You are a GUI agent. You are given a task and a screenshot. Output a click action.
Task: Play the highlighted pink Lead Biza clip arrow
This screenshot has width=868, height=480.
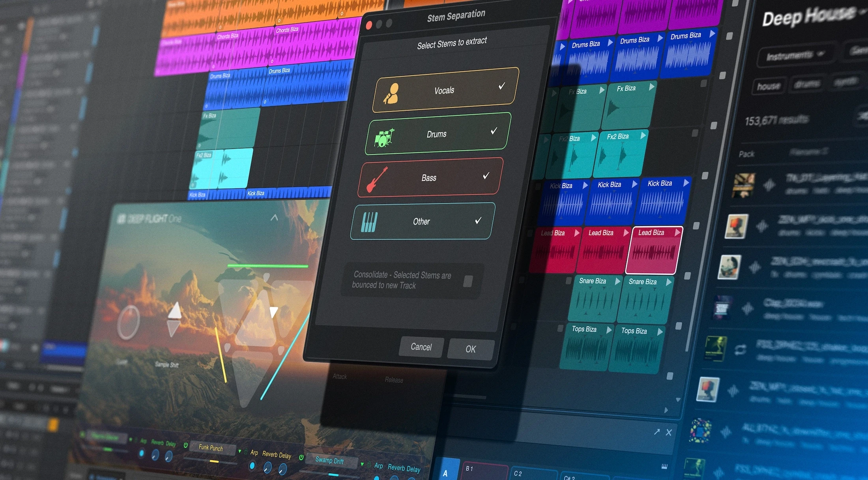pos(677,232)
